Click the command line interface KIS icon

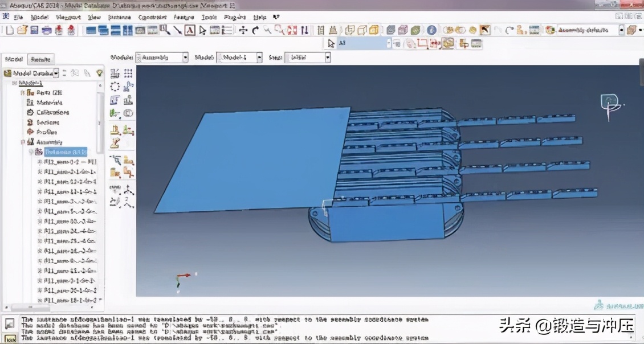tap(10, 338)
